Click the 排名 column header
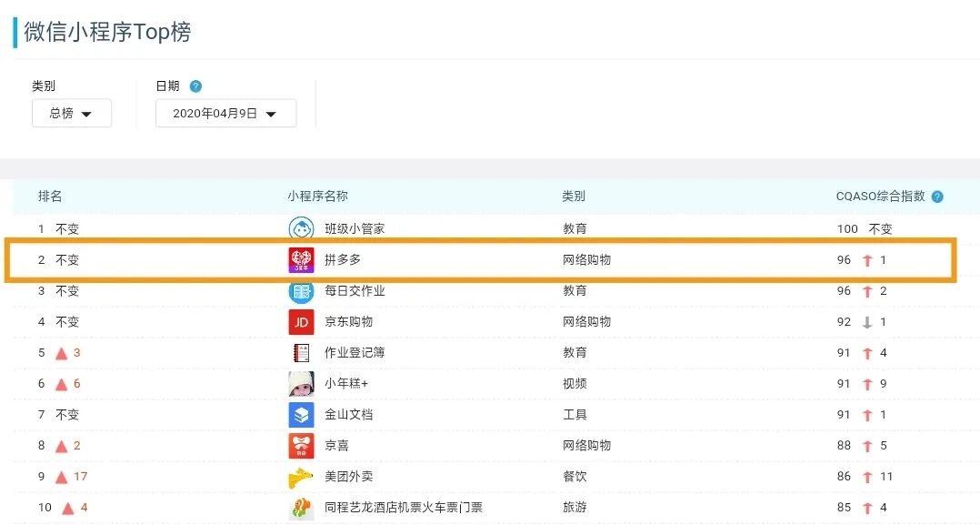This screenshot has height=525, width=980. [50, 197]
